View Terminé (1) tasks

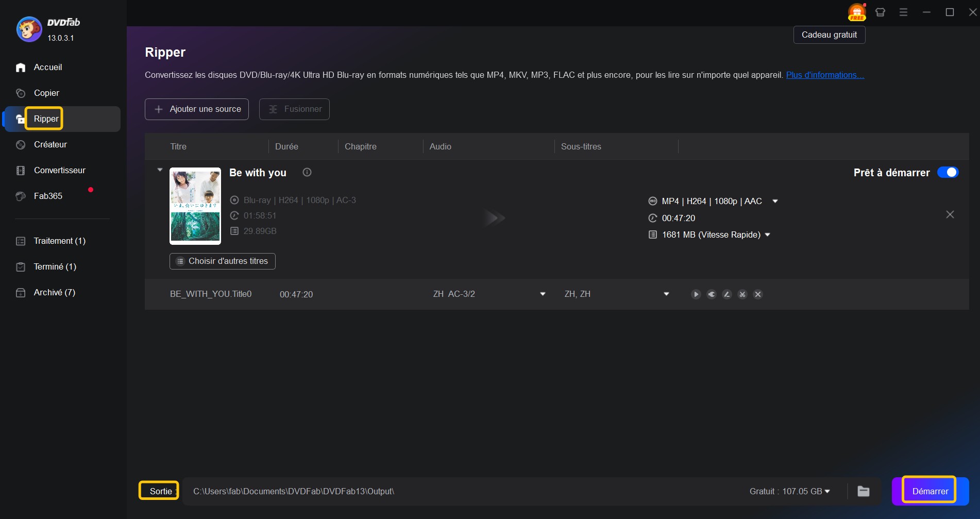[x=55, y=267]
